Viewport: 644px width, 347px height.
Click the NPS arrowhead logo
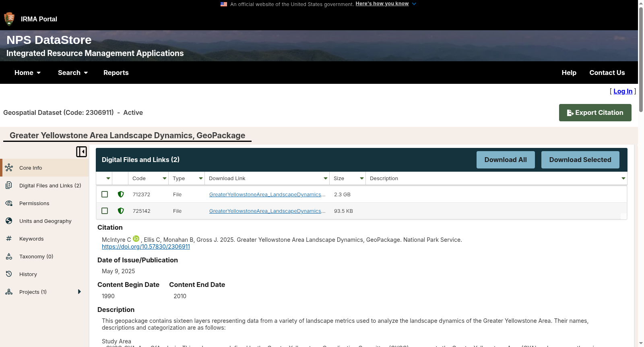[9, 19]
